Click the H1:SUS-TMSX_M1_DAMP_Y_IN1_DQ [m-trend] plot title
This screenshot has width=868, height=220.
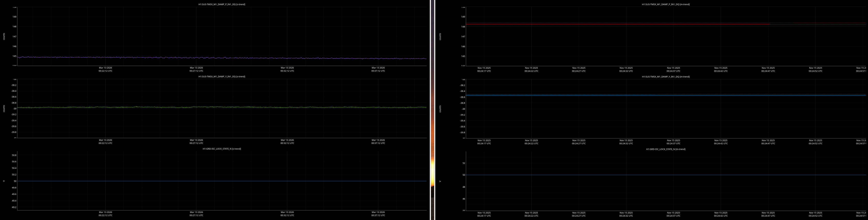665,77
